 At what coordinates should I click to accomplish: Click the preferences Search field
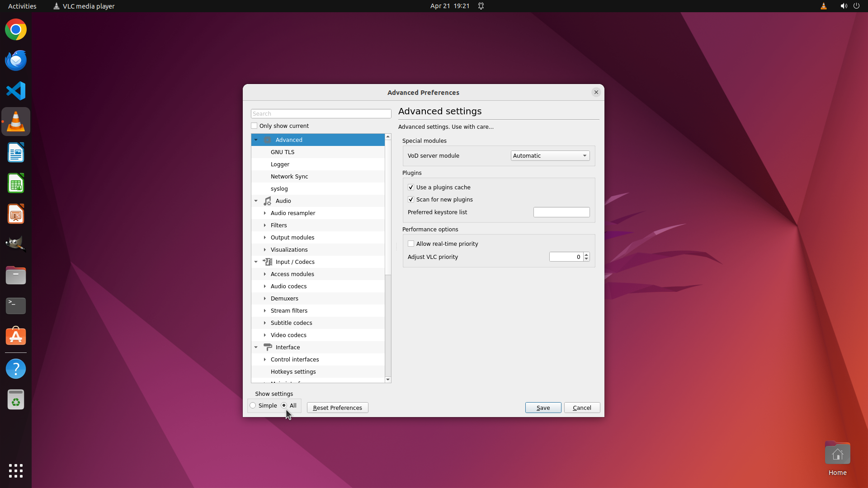[321, 113]
